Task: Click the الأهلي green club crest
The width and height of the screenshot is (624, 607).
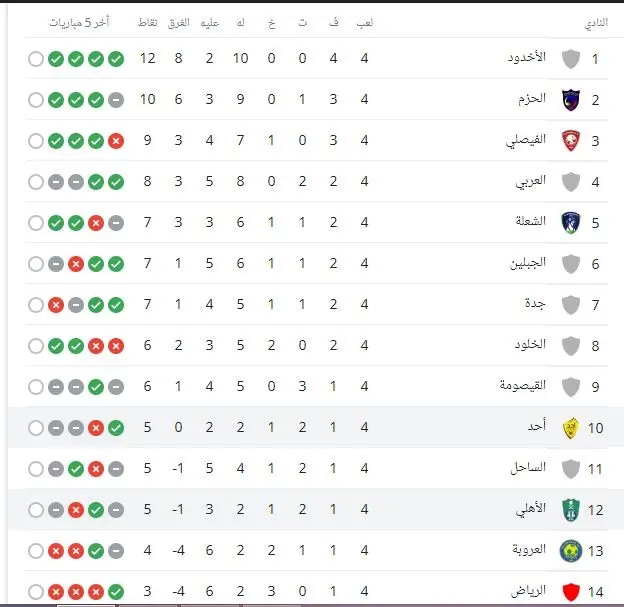Action: tap(571, 510)
